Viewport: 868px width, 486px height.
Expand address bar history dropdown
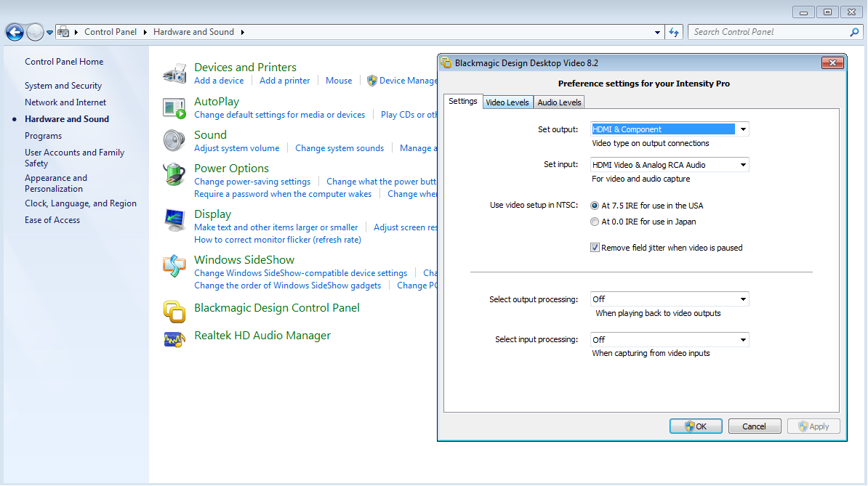[657, 32]
